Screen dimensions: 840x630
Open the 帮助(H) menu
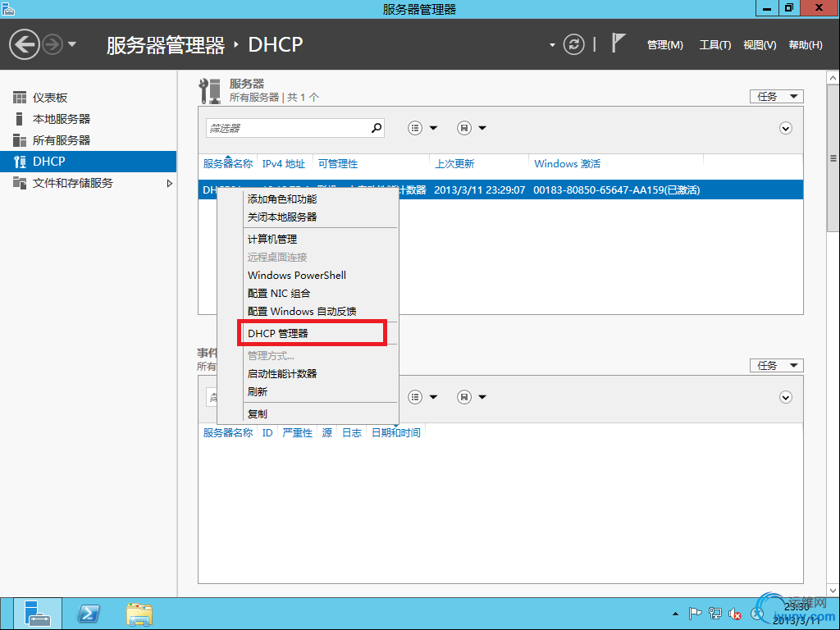[806, 45]
